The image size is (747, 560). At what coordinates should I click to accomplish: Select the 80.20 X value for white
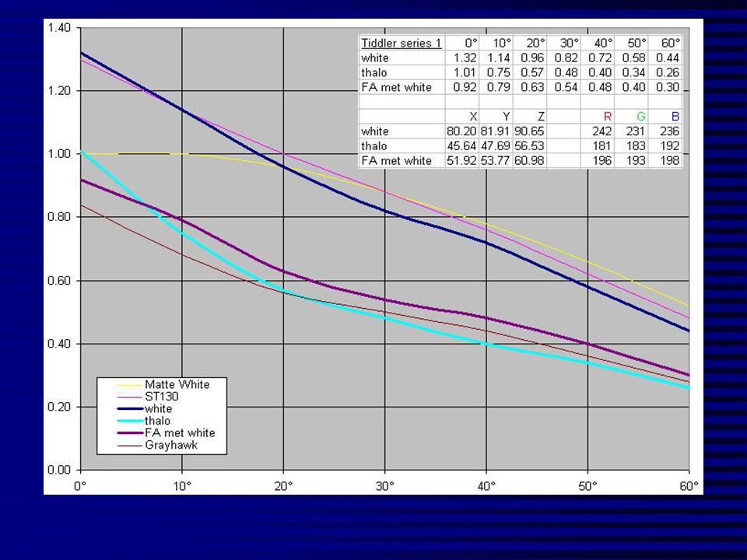pyautogui.click(x=461, y=131)
